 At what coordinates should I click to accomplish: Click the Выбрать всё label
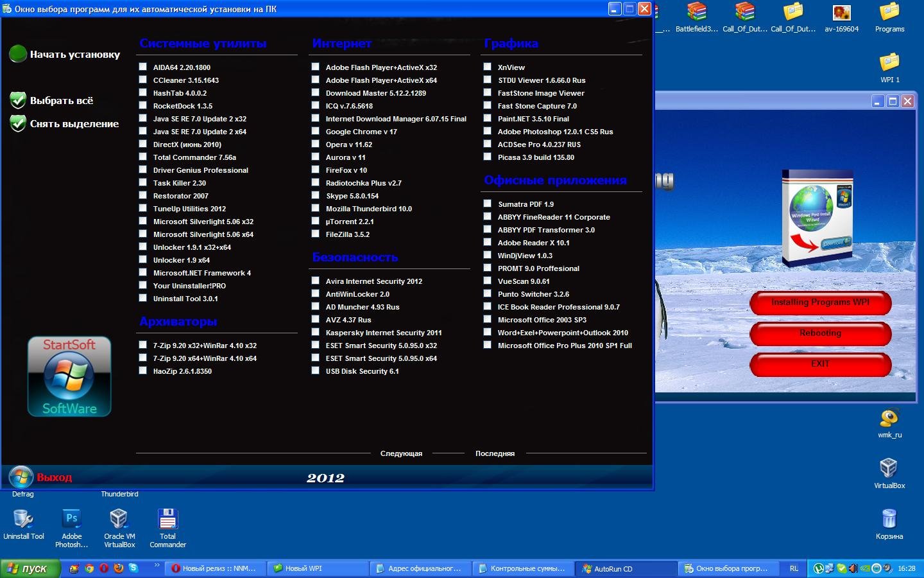pyautogui.click(x=62, y=100)
